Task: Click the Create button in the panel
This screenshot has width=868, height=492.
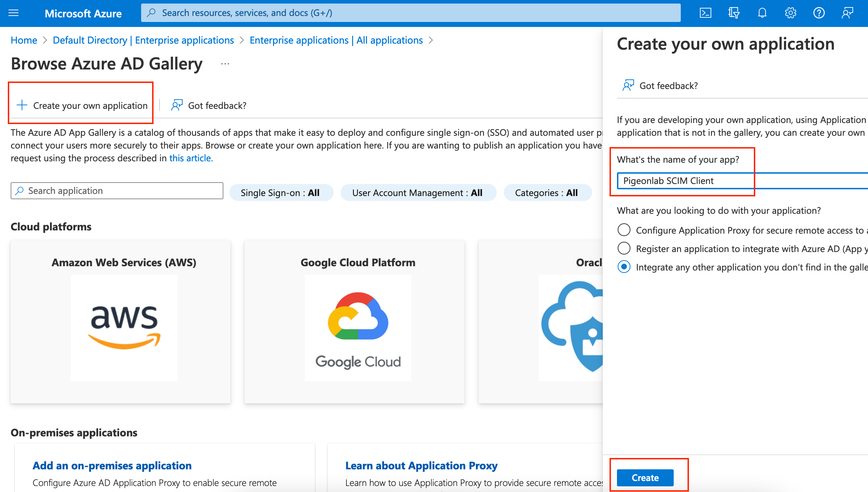Action: click(645, 477)
